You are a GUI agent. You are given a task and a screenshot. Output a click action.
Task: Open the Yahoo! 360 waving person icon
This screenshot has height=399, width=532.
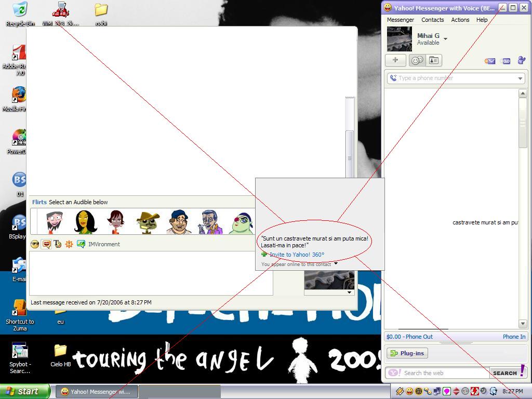[522, 60]
